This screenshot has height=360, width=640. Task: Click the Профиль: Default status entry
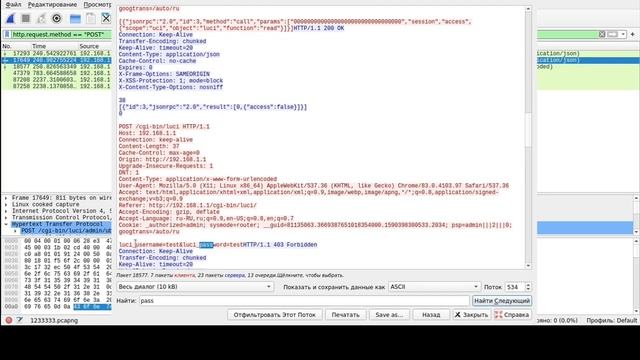coord(611,320)
